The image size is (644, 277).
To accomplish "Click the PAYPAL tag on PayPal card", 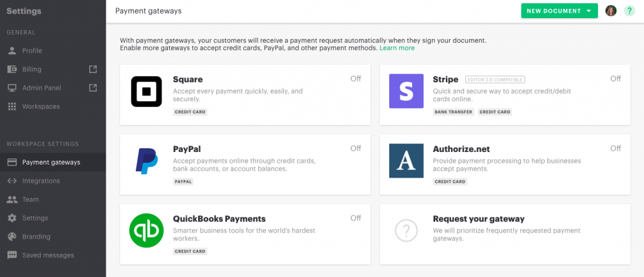I will 183,182.
